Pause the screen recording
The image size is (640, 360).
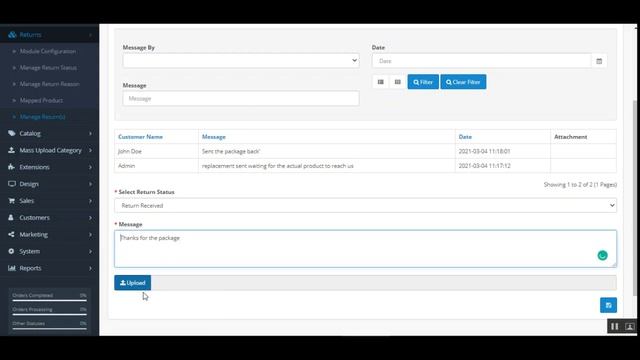[x=614, y=327]
